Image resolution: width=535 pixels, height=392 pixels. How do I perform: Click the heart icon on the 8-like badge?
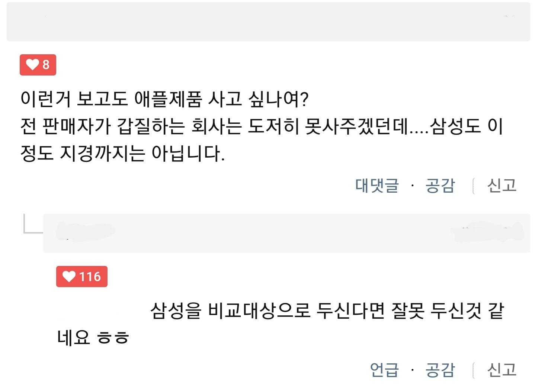click(x=32, y=65)
